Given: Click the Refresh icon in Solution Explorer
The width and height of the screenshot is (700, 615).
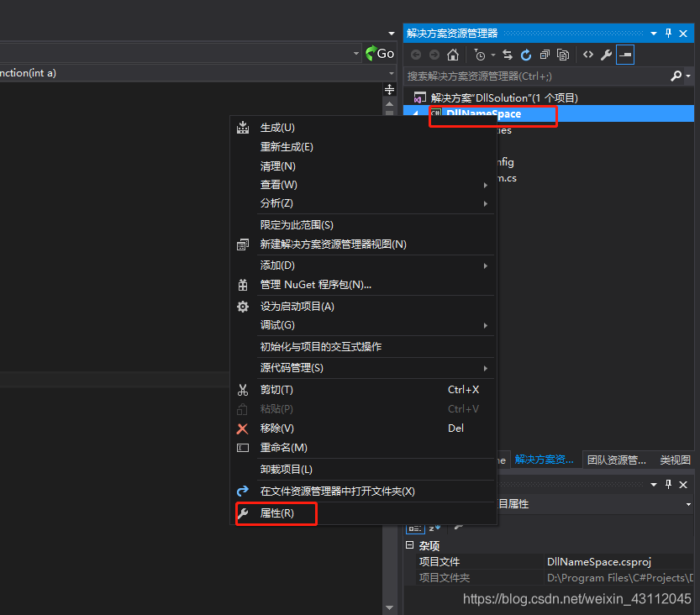Looking at the screenshot, I should pyautogui.click(x=526, y=55).
